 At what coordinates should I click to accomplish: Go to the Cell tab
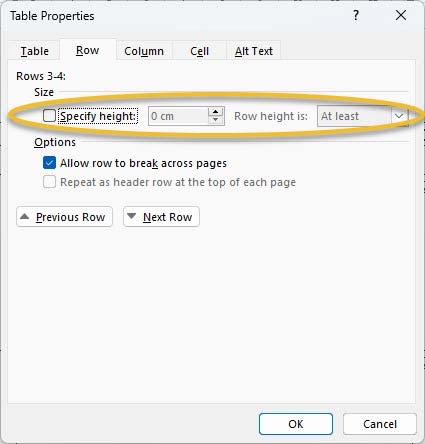tap(199, 51)
